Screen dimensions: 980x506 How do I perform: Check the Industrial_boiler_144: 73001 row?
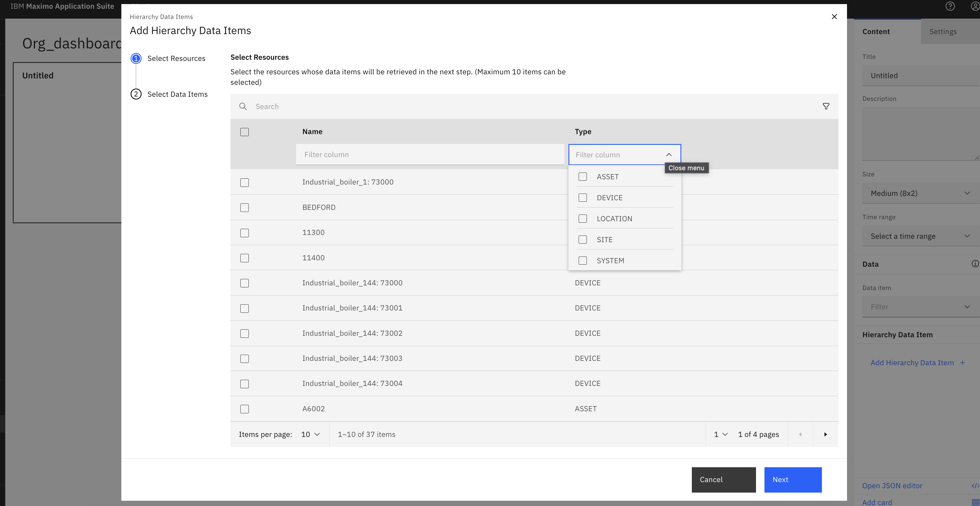245,308
